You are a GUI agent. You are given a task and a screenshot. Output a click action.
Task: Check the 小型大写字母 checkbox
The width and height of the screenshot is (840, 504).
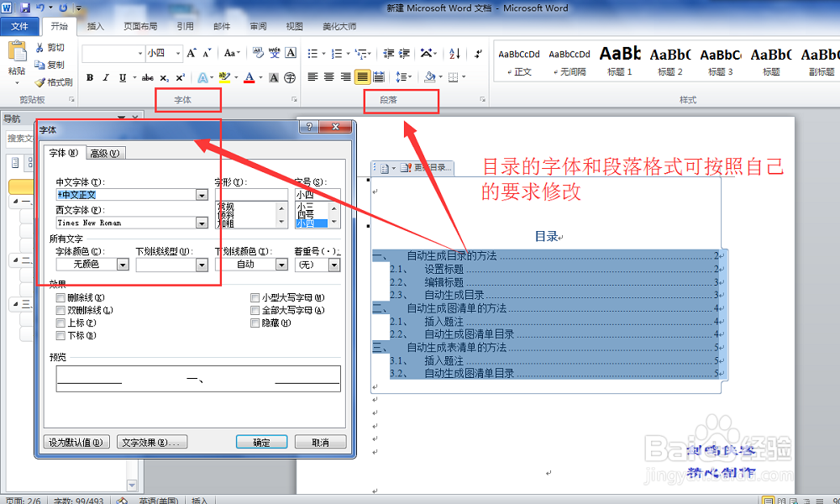(x=255, y=297)
